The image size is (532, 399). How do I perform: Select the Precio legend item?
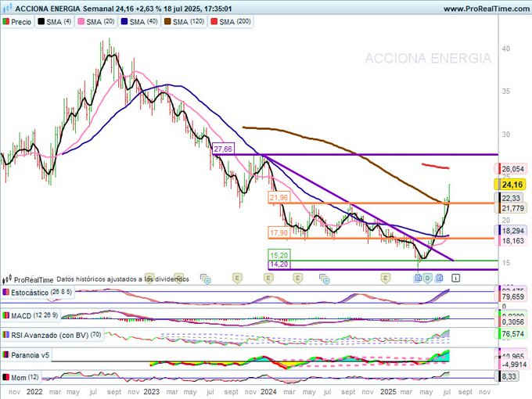[17, 22]
